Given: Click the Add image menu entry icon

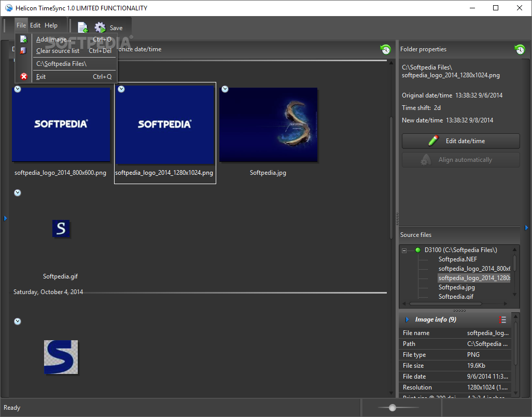Looking at the screenshot, I should tap(23, 39).
